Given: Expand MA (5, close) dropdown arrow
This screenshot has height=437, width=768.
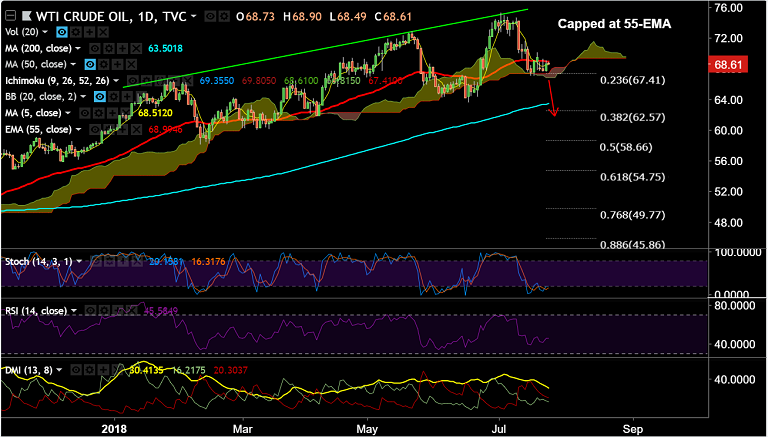Looking at the screenshot, I should pyautogui.click(x=68, y=113).
